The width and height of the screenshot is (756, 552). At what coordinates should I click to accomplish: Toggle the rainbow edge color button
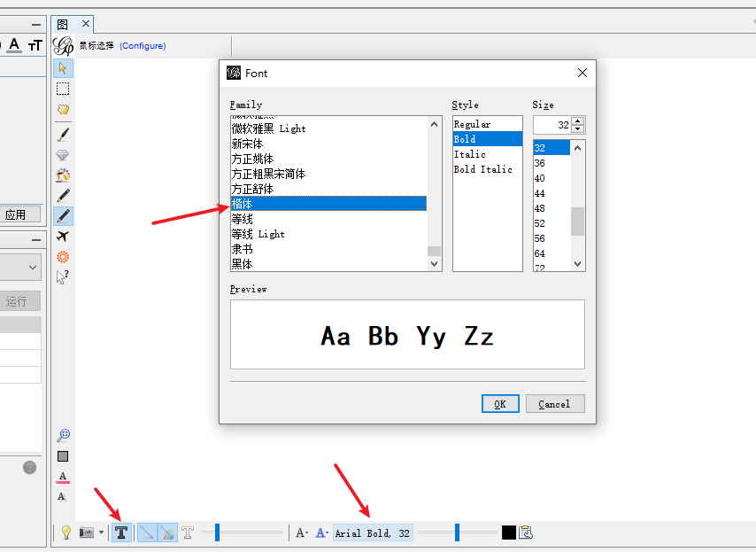pyautogui.click(x=168, y=533)
